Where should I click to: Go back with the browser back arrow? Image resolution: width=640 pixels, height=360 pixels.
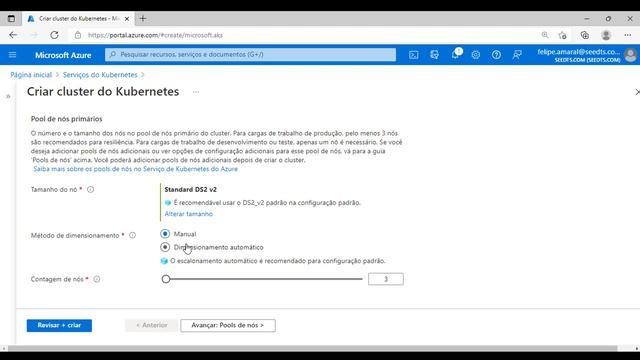click(13, 35)
